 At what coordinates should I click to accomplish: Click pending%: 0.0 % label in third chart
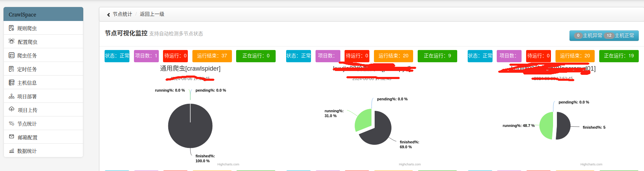point(574,102)
